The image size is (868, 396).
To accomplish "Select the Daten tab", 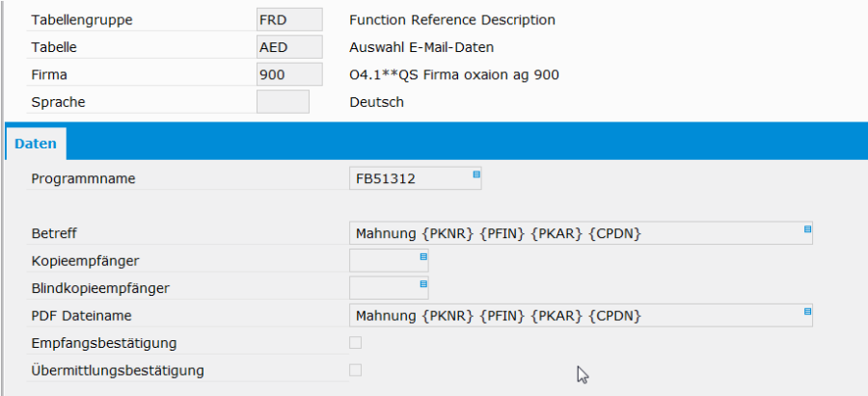I will [36, 144].
